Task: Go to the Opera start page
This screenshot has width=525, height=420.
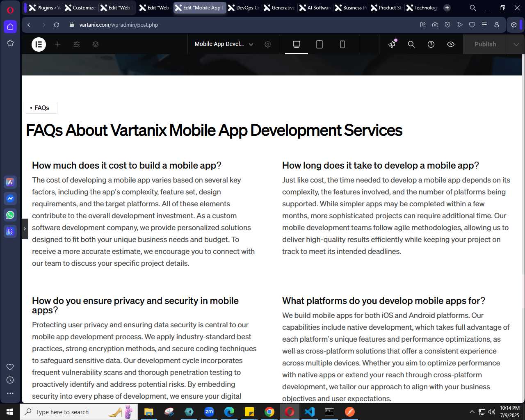Action: 10,27
